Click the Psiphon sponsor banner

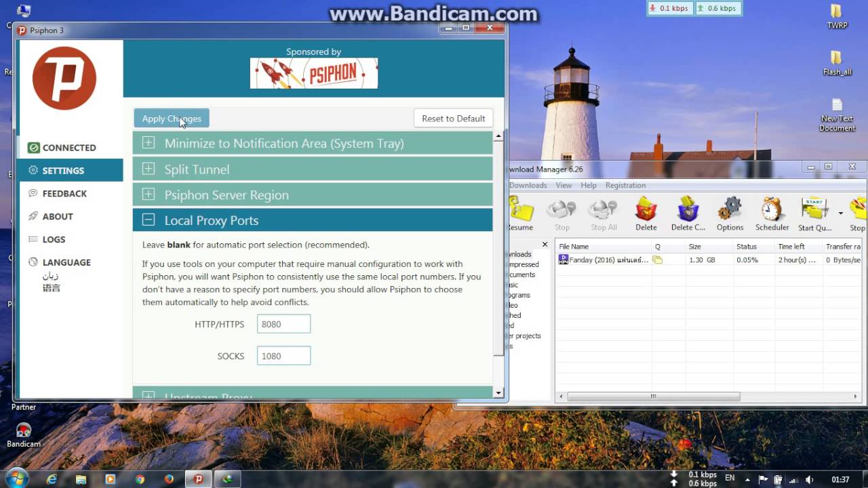[x=314, y=73]
